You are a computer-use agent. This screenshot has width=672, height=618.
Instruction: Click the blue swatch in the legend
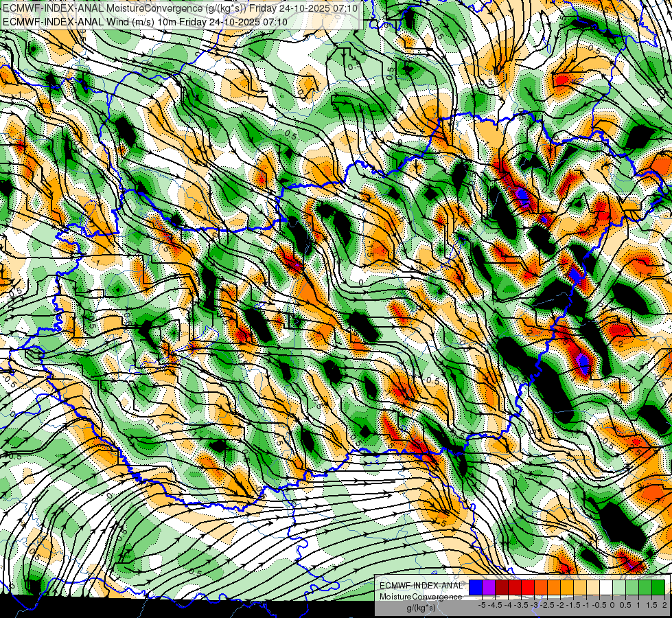(x=476, y=587)
